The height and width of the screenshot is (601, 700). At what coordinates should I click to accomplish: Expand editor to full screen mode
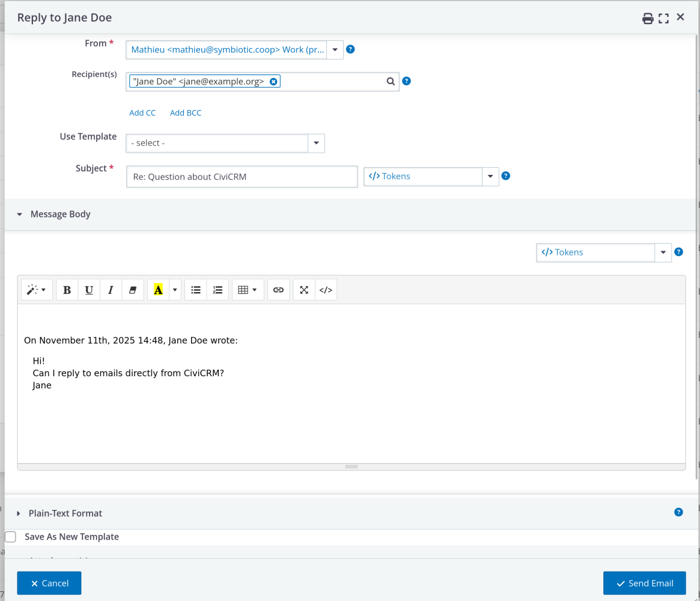click(304, 290)
